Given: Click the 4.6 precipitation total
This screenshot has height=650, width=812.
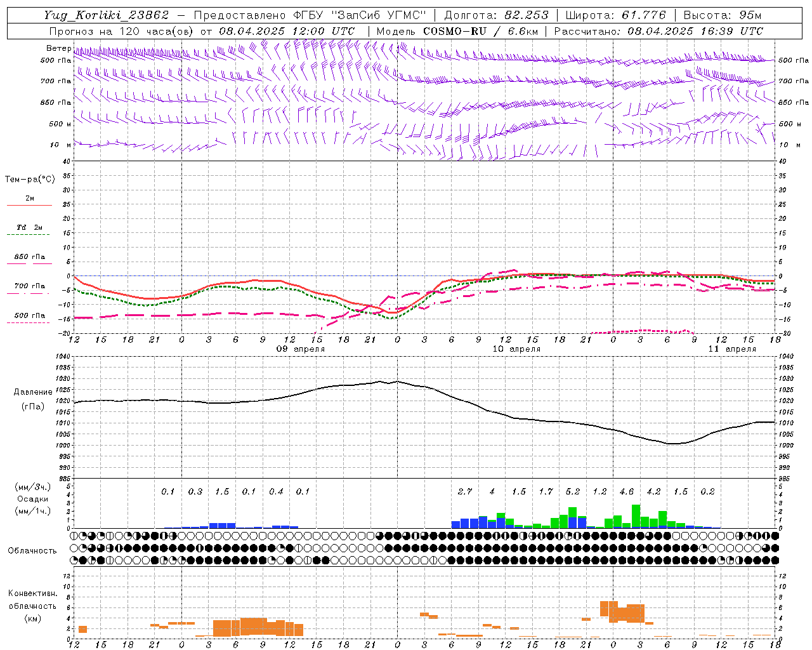Looking at the screenshot, I should coord(626,491).
